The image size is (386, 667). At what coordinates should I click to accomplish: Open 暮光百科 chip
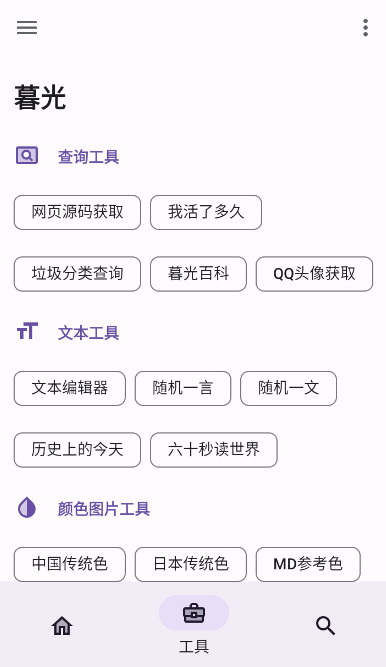pyautogui.click(x=198, y=274)
